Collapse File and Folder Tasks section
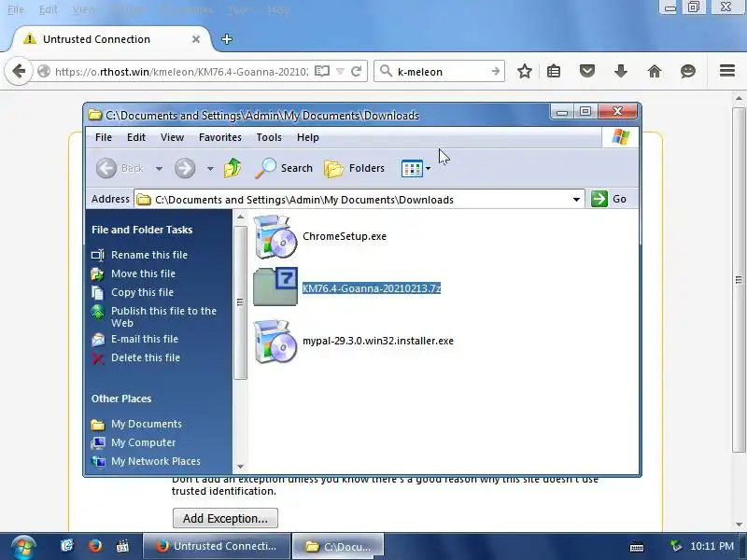This screenshot has width=747, height=560. coord(142,230)
